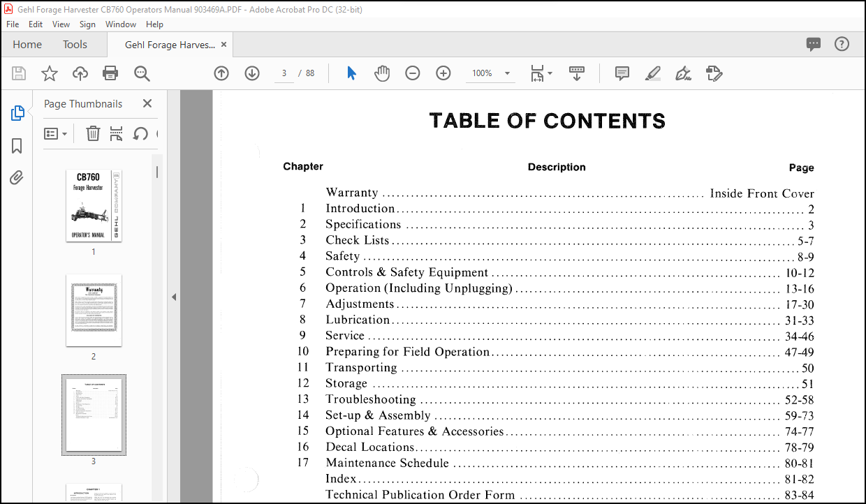Collapse the navigation pane arrow
The height and width of the screenshot is (504, 866).
point(174,297)
